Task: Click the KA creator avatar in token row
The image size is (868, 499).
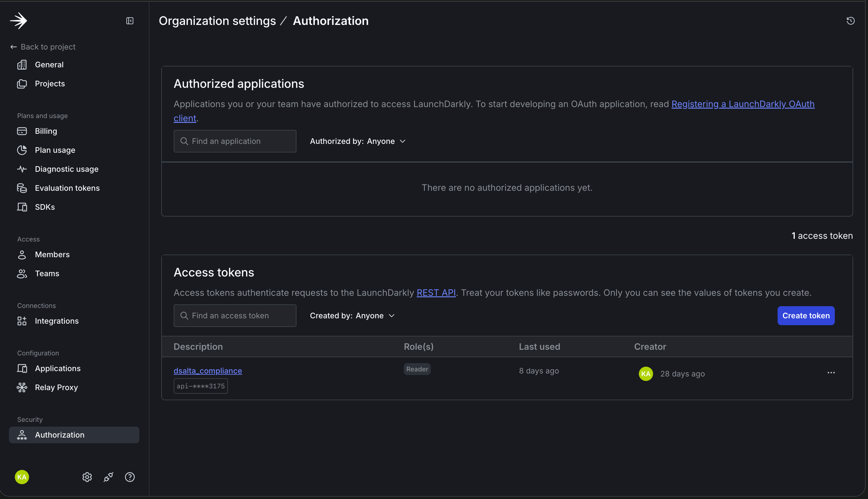Action: 646,374
